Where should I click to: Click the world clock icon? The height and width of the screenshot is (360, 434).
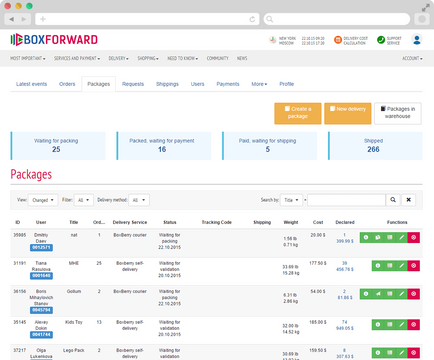[273, 40]
